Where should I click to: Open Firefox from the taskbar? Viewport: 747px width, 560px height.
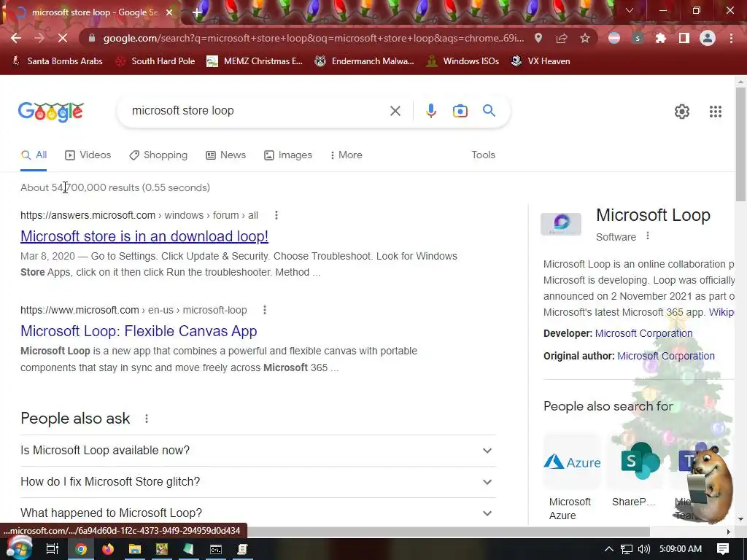(x=108, y=549)
